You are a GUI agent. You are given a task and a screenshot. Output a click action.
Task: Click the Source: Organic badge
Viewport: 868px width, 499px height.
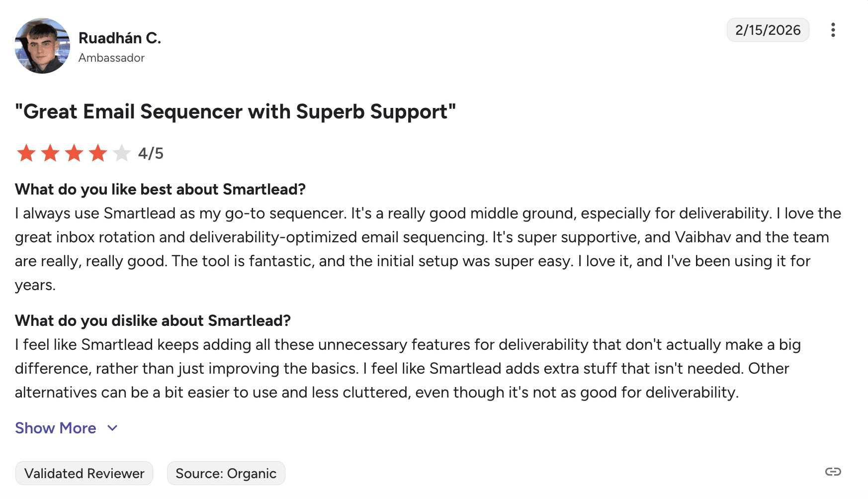[226, 473]
